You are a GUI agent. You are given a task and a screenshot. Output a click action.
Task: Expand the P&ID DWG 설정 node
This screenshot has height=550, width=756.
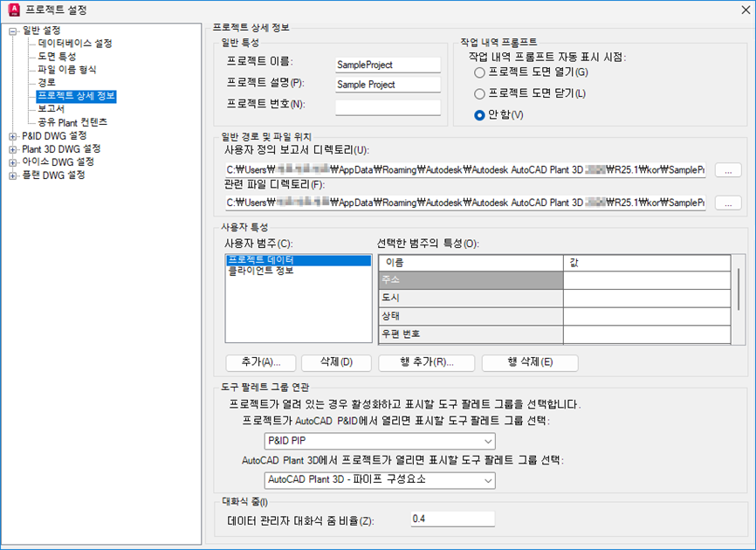(12, 136)
